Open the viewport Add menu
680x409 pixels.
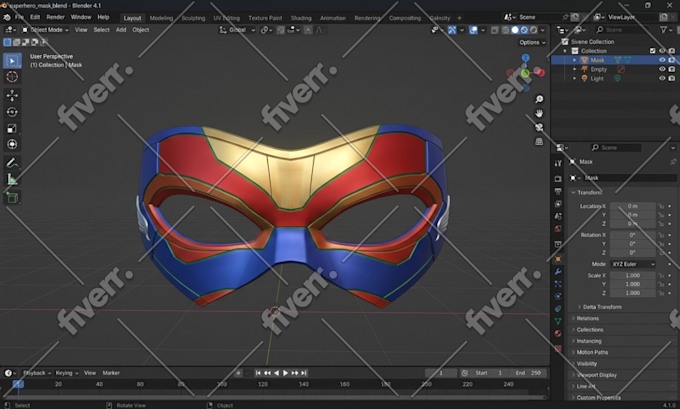121,30
